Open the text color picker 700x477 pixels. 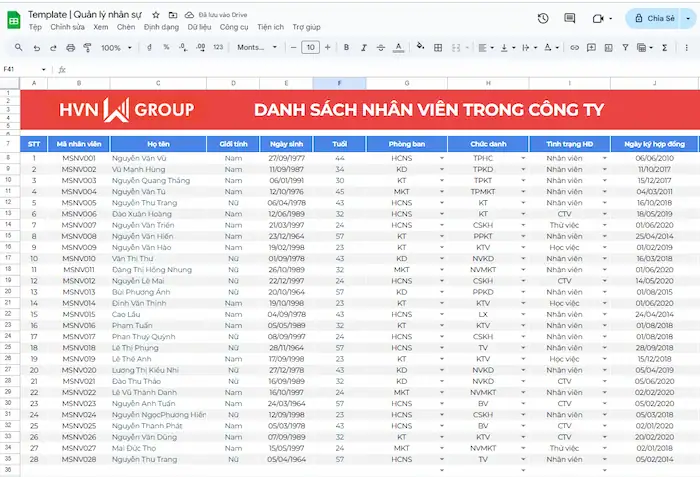click(x=399, y=47)
